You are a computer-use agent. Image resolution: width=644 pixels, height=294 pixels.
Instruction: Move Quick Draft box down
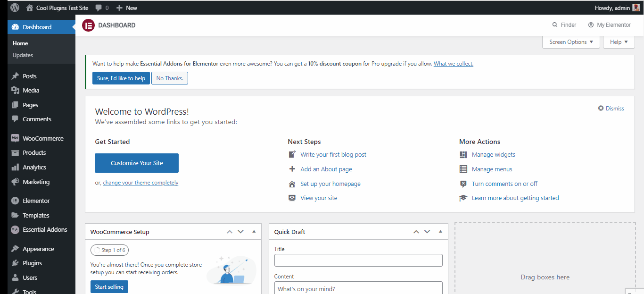click(428, 232)
